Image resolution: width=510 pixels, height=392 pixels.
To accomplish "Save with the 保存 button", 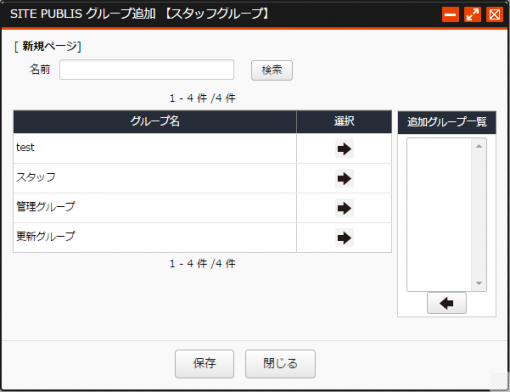I will tap(204, 364).
